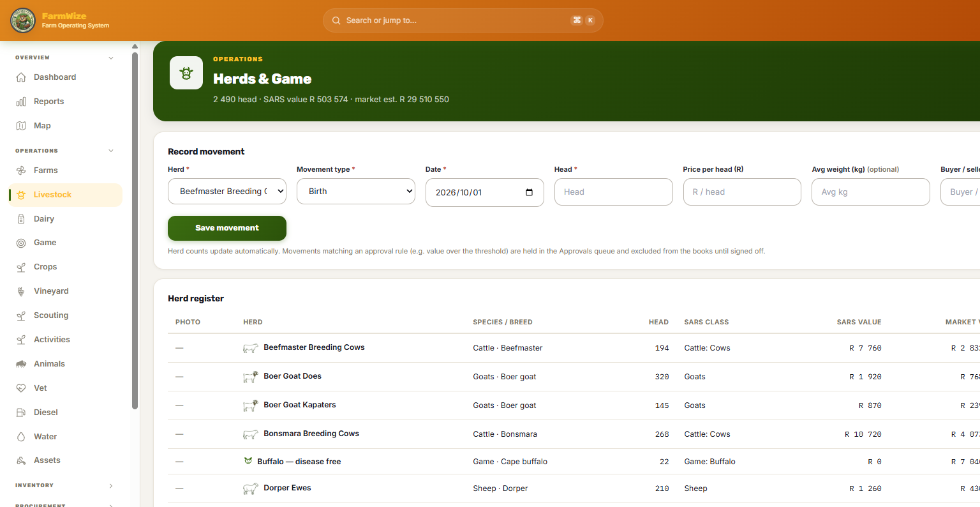The image size is (980, 507).
Task: Click the SARS CLASS column header
Action: tap(706, 322)
